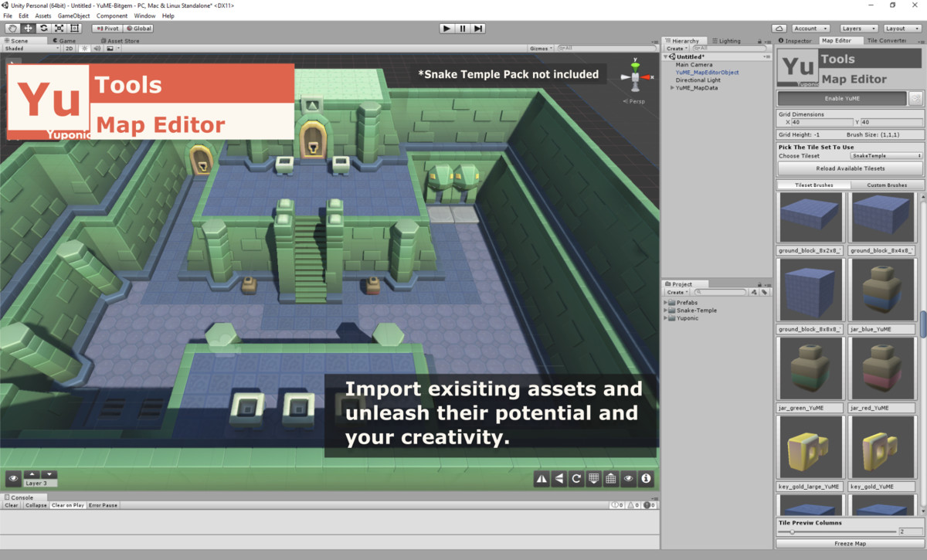Click the Project search by label icon

(764, 292)
